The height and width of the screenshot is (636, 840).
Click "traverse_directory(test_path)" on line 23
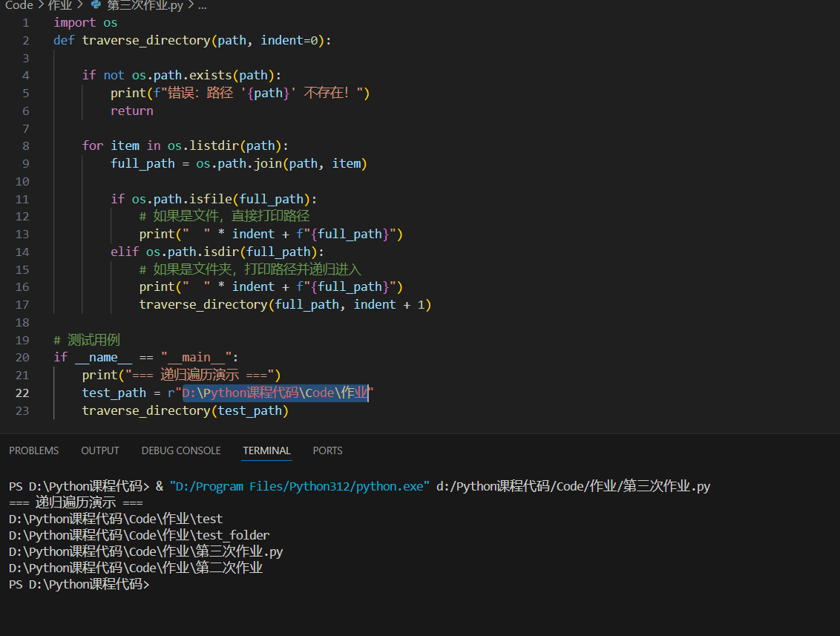pos(186,411)
